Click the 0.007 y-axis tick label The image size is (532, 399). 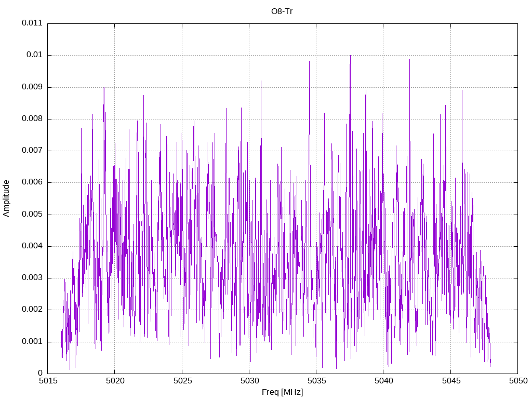click(x=32, y=150)
